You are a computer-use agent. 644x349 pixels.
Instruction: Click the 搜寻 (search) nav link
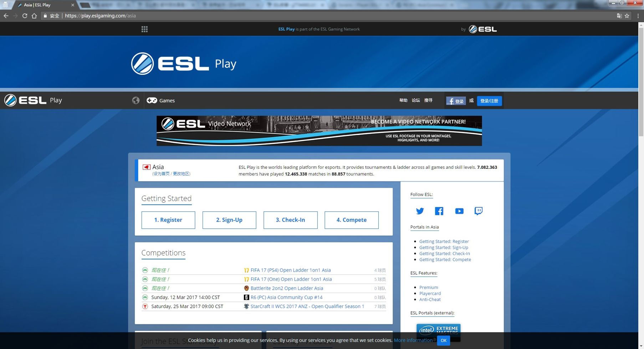coord(428,100)
